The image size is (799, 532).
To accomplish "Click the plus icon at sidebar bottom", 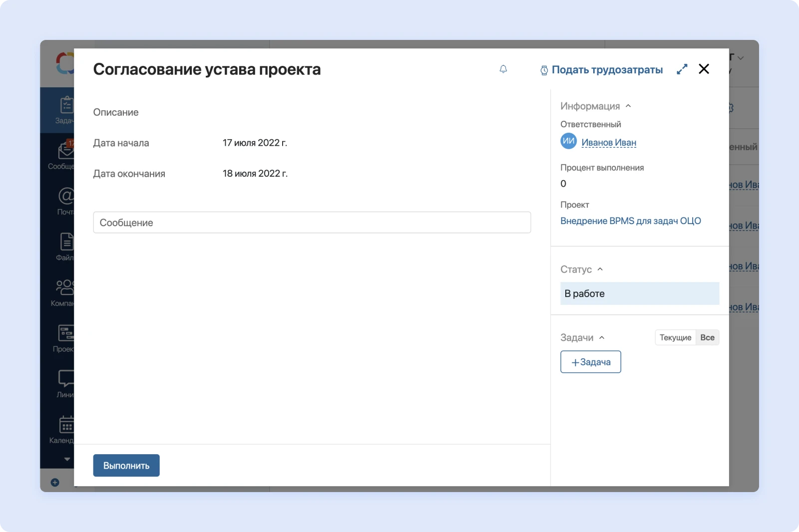I will coord(55,482).
